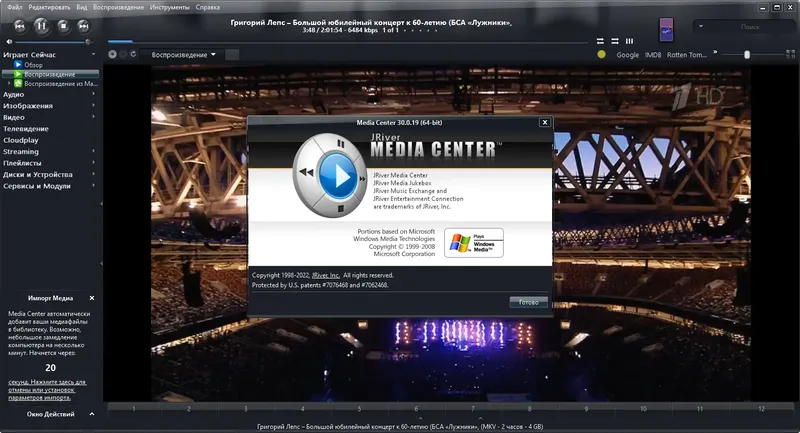Click the Plays Windows Media badge
Viewport: 800px width, 433px height.
(474, 243)
